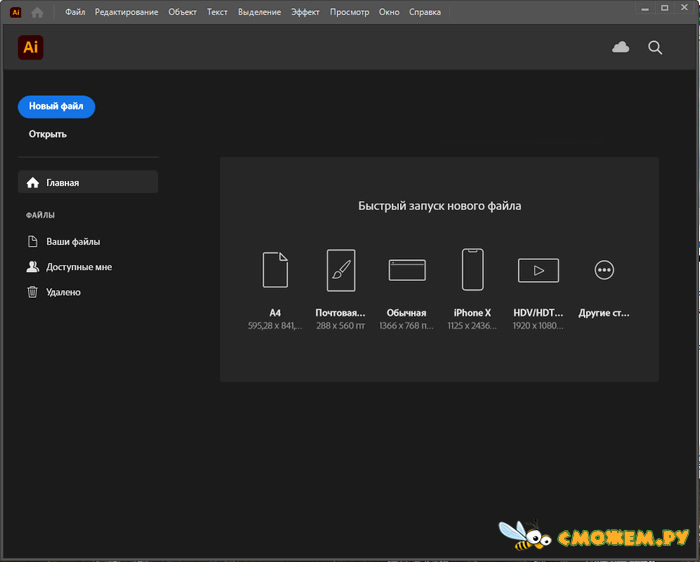Click the Открыть button
The width and height of the screenshot is (700, 562).
coord(48,134)
